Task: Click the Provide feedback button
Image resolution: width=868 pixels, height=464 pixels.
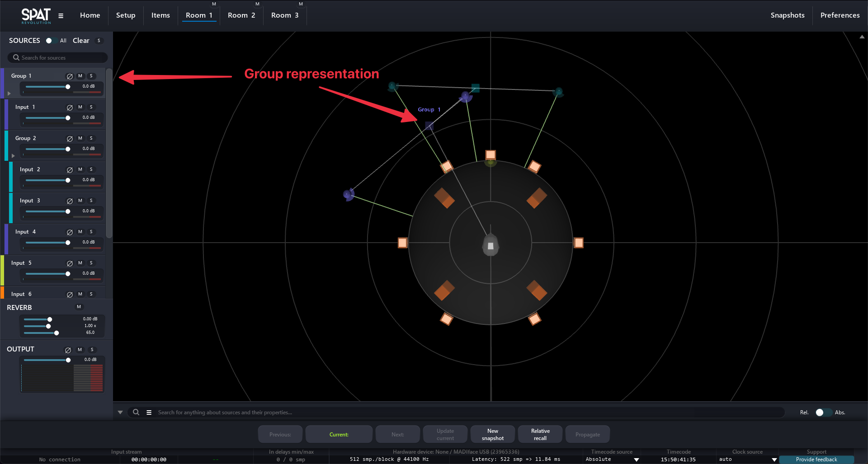Action: [x=816, y=459]
